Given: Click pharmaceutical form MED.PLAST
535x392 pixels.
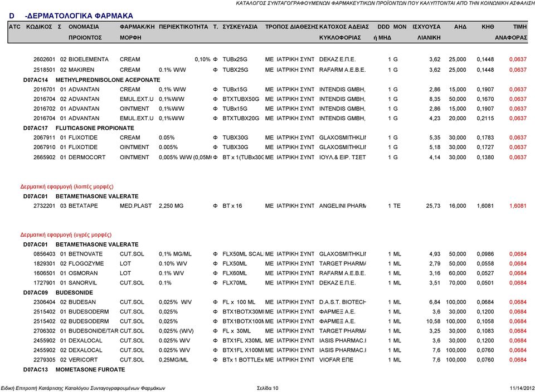Looking at the screenshot, I should point(136,206).
